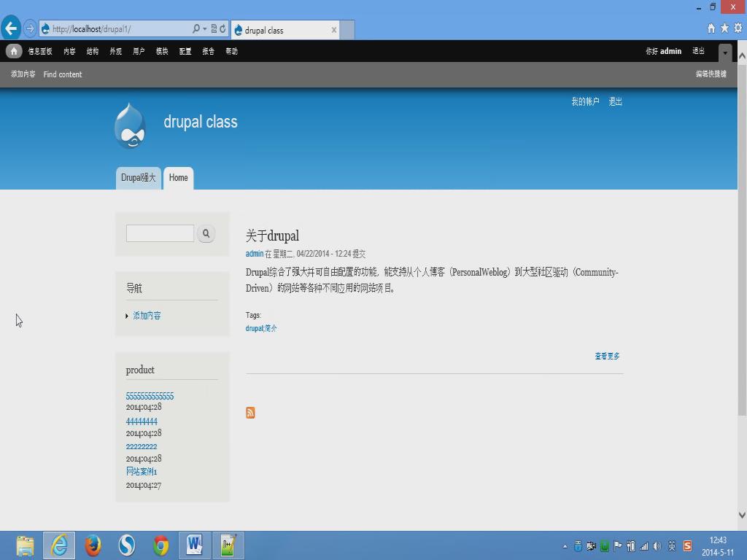Open 帮助 admin menu
Image resolution: width=747 pixels, height=560 pixels.
[x=231, y=52]
